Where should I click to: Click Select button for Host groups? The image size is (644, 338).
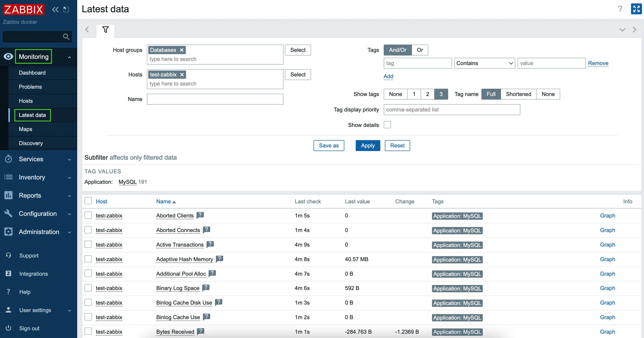(298, 50)
